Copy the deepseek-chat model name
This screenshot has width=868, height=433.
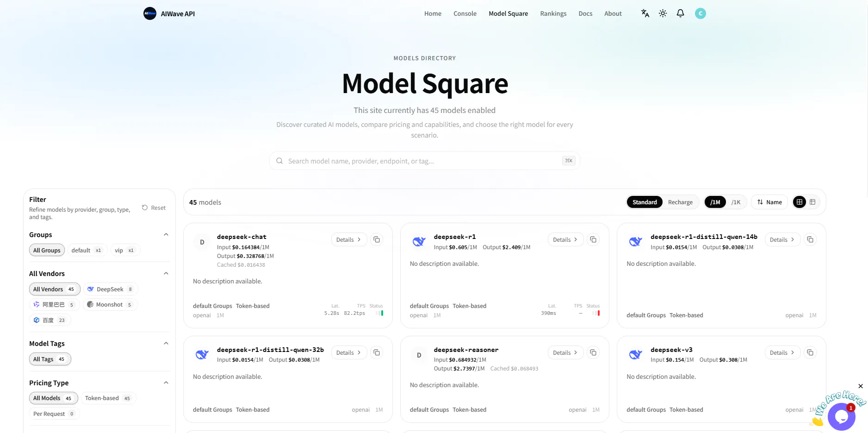click(377, 239)
